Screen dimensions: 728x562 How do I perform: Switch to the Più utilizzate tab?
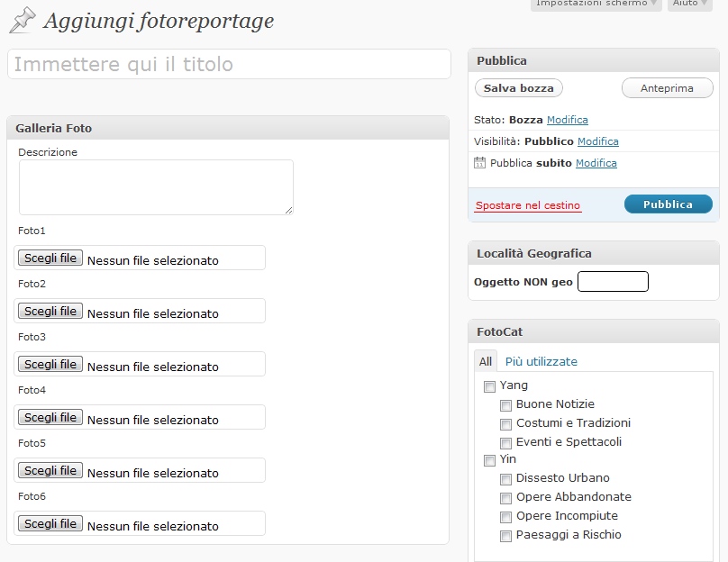[541, 361]
